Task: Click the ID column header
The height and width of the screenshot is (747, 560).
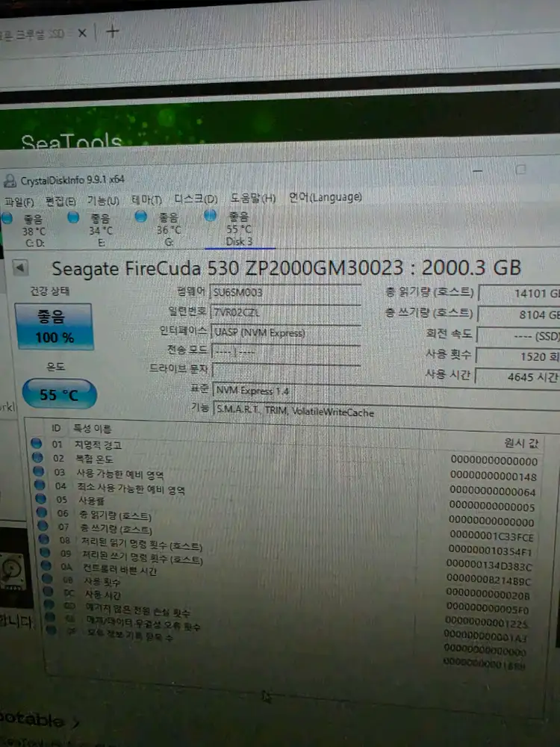Action: click(x=56, y=428)
